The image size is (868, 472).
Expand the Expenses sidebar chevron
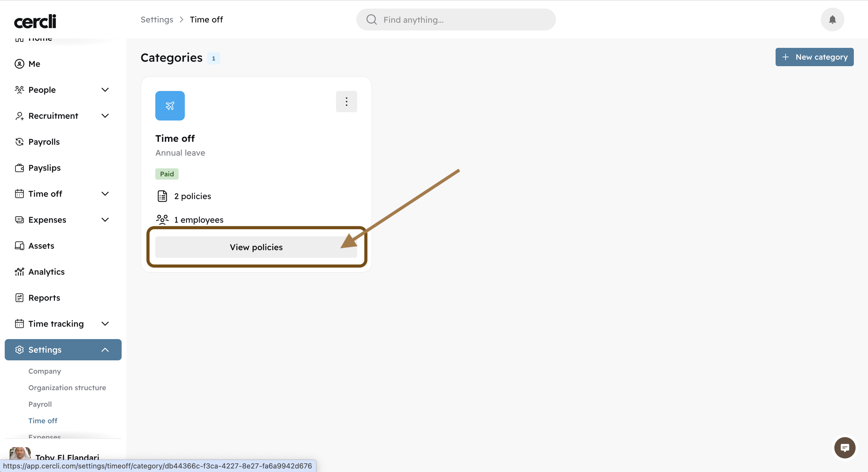[105, 220]
